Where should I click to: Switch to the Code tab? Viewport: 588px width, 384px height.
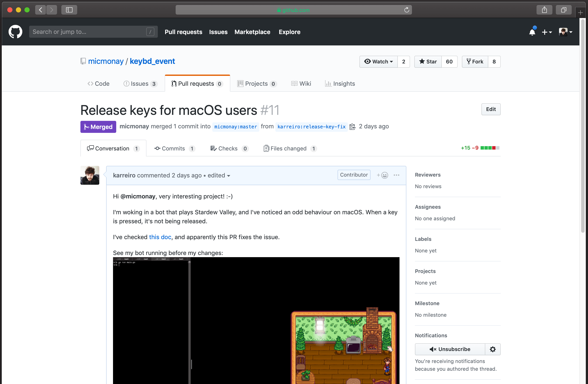point(98,84)
